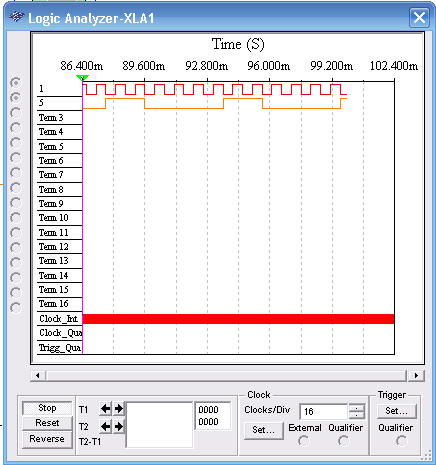Reverse the display background colors

(x=47, y=439)
